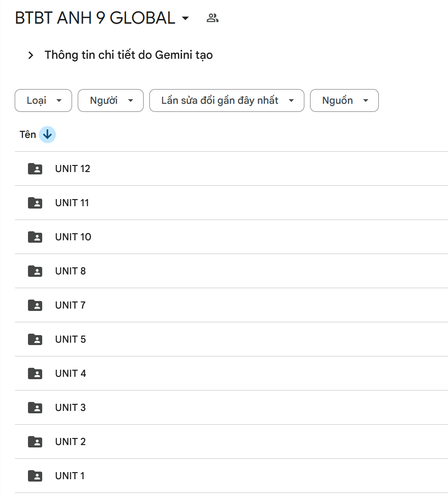
Task: Click the shared folder icon for UNIT 12
Action: pyautogui.click(x=35, y=169)
